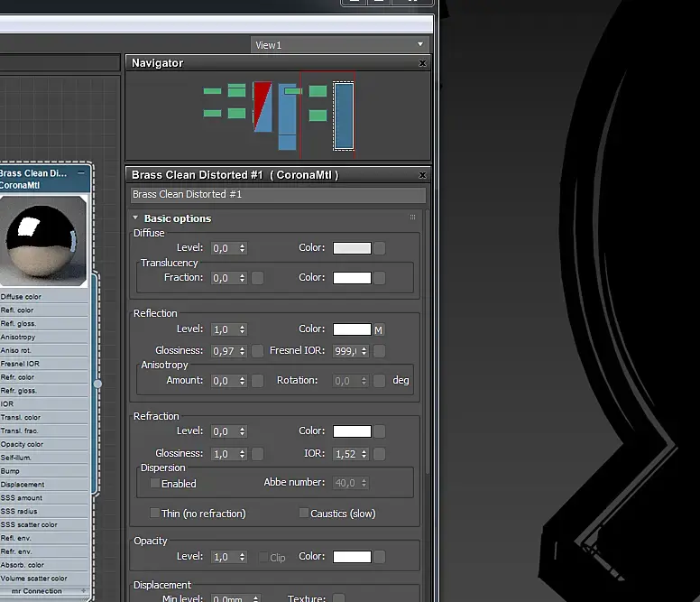This screenshot has width=700, height=602.
Task: Select the Self-Illum. node slot
Action: [x=43, y=458]
